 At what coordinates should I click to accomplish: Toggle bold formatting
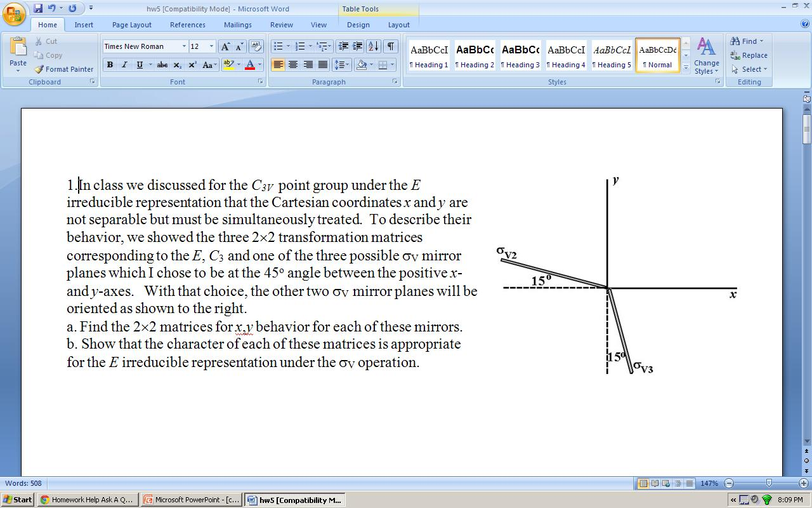[x=109, y=65]
